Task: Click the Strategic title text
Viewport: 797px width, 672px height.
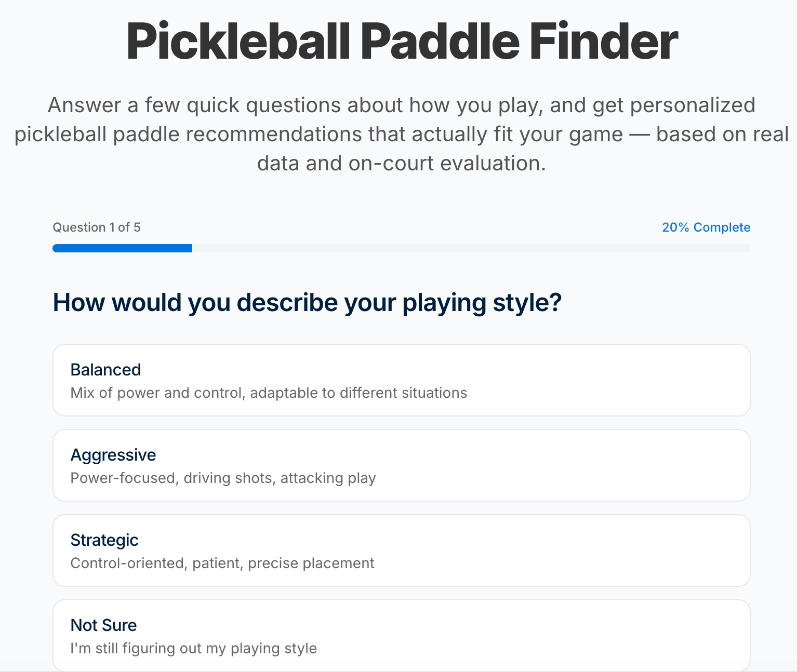Action: [104, 540]
